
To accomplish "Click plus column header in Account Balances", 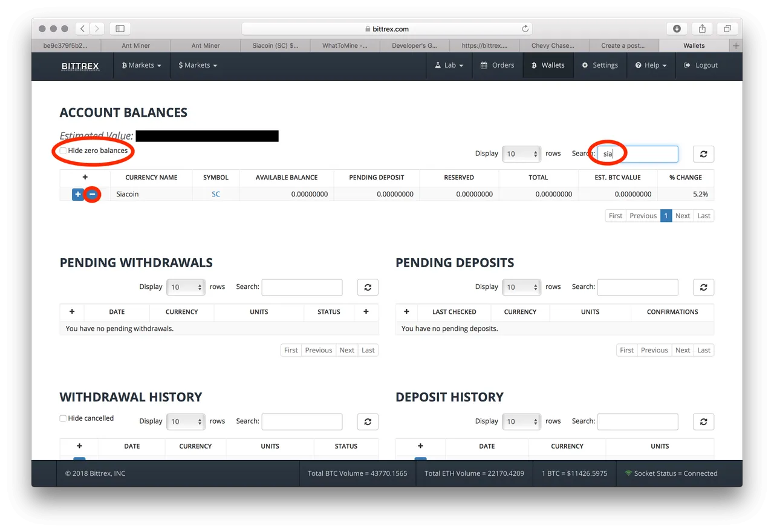I will coord(85,177).
